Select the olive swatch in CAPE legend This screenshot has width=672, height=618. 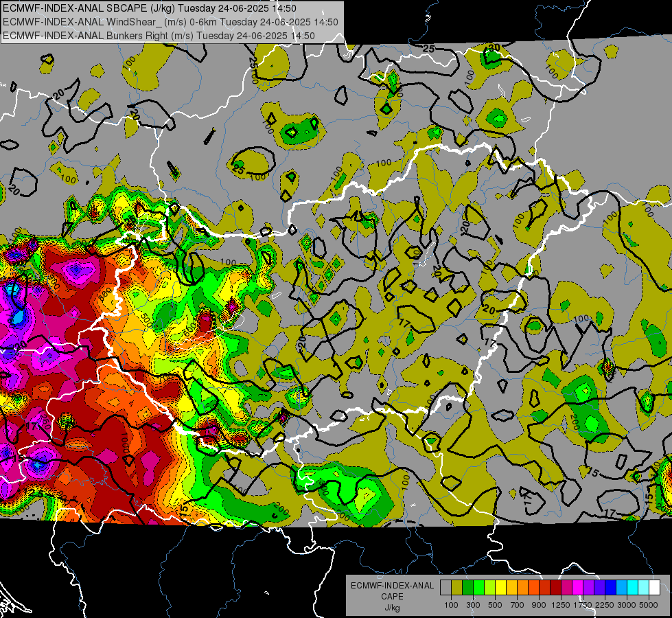tap(457, 588)
